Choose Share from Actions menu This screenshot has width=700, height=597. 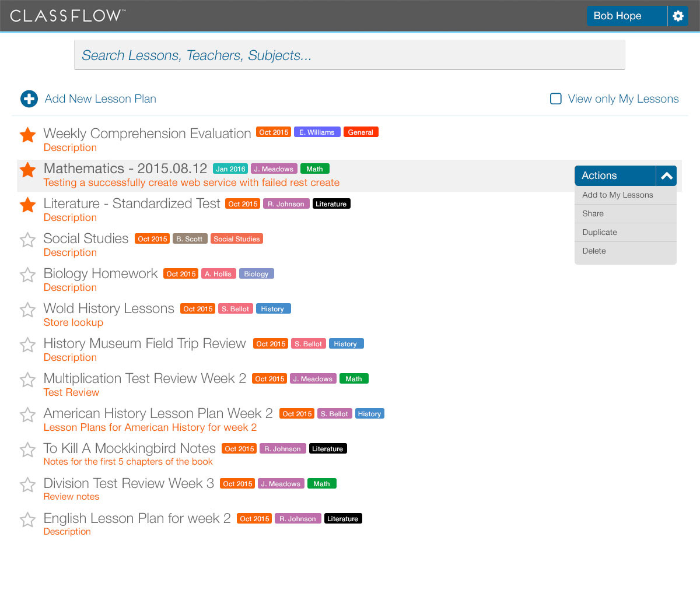point(625,213)
